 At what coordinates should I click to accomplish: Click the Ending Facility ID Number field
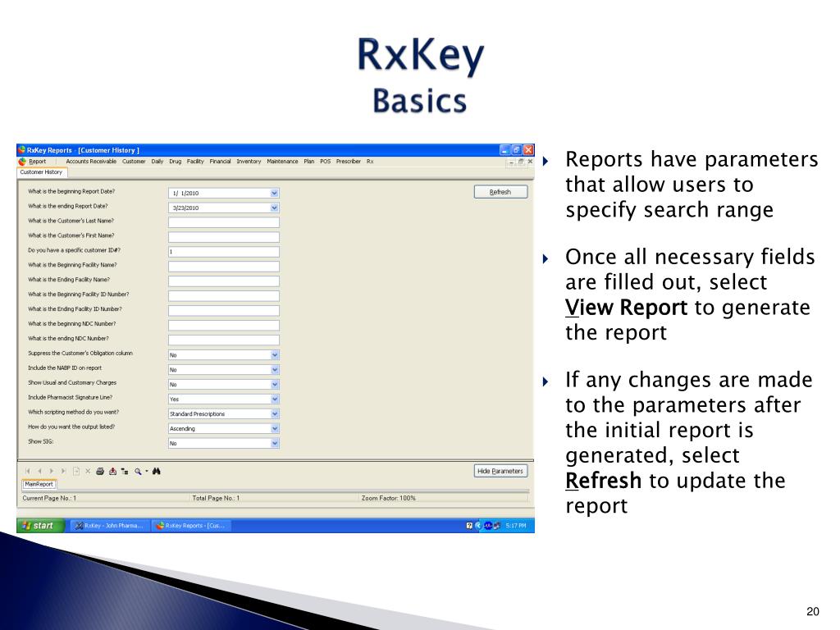coord(224,311)
